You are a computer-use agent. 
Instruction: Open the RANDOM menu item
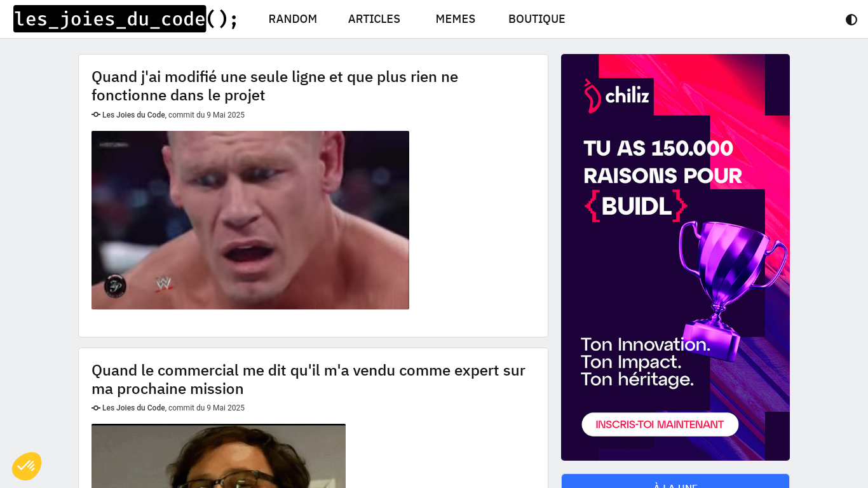(293, 19)
